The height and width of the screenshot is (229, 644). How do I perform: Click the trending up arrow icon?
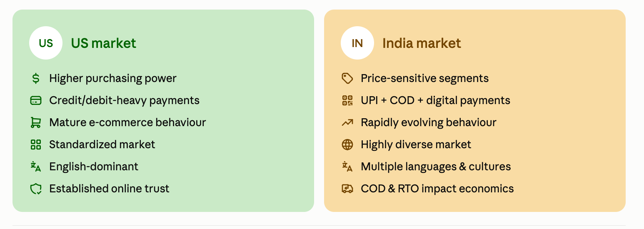click(347, 122)
